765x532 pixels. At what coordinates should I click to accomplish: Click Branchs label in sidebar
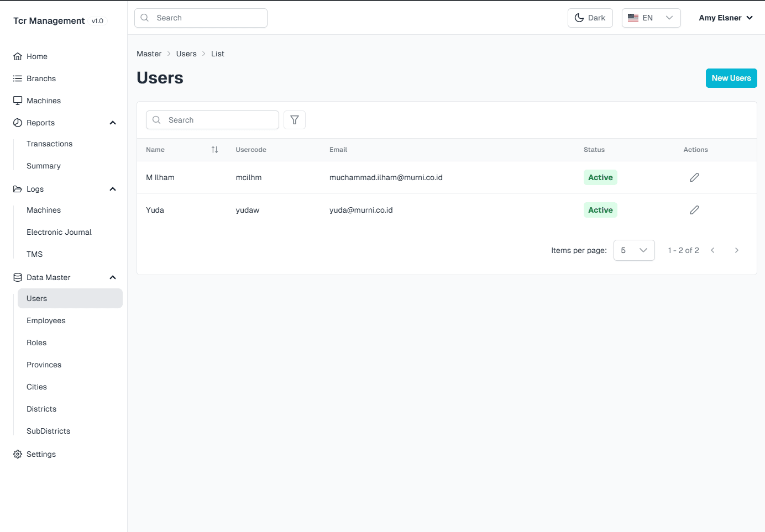tap(41, 78)
